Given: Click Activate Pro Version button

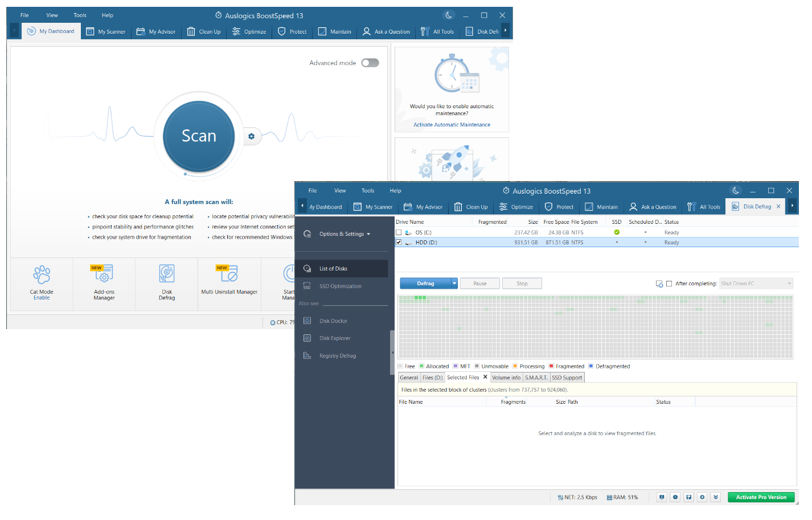Looking at the screenshot, I should (x=761, y=497).
